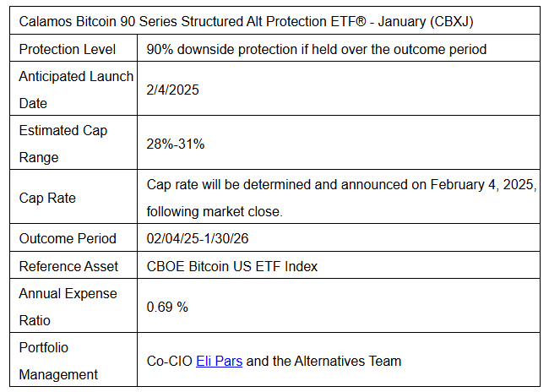Click the CBOE Bitcoin US ETF Index text
The width and height of the screenshot is (549, 392).
coord(231,266)
